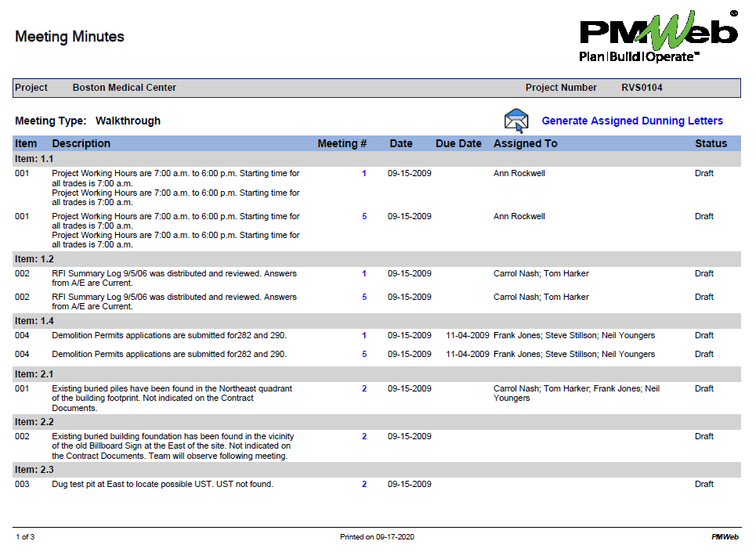Click Draft status of building foundation item

[704, 436]
